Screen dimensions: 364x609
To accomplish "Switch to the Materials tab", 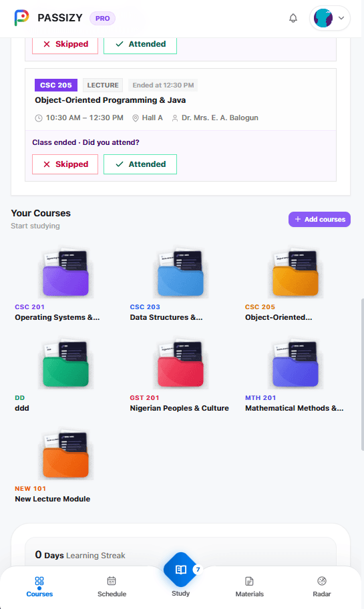I will coord(249,586).
